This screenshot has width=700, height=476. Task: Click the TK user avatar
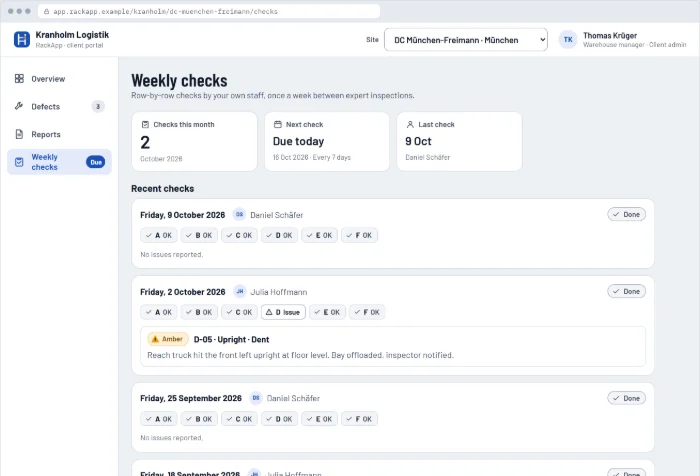click(x=568, y=39)
